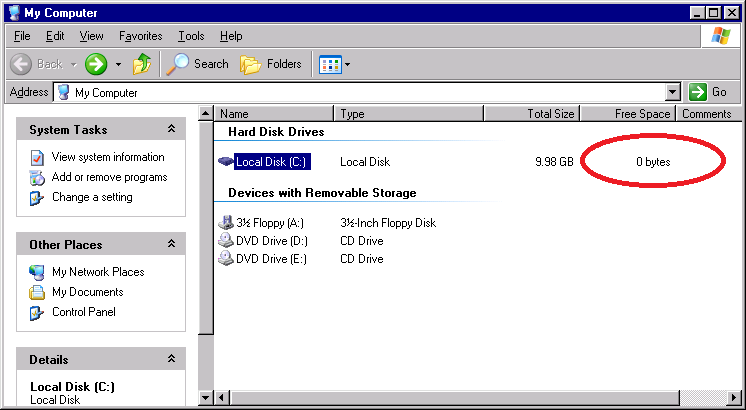This screenshot has height=410, width=746.
Task: Select the DVD Drive (D:) icon
Action: click(226, 241)
